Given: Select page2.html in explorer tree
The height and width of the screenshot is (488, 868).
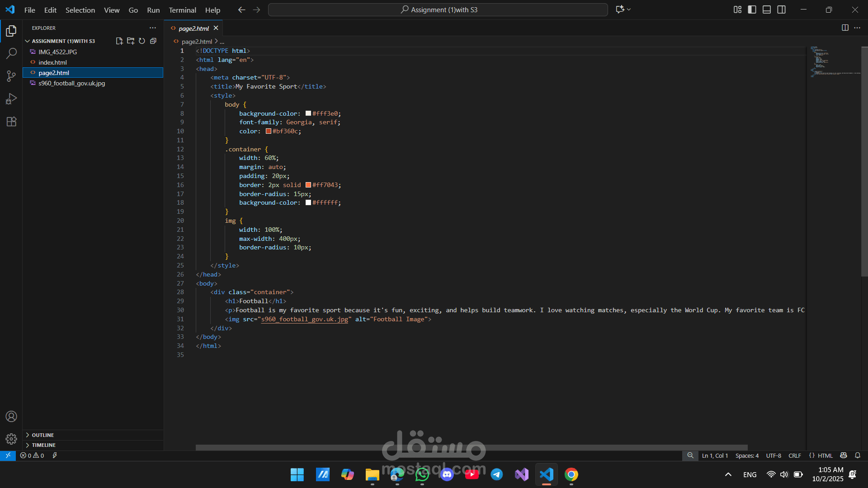Looking at the screenshot, I should tap(93, 73).
